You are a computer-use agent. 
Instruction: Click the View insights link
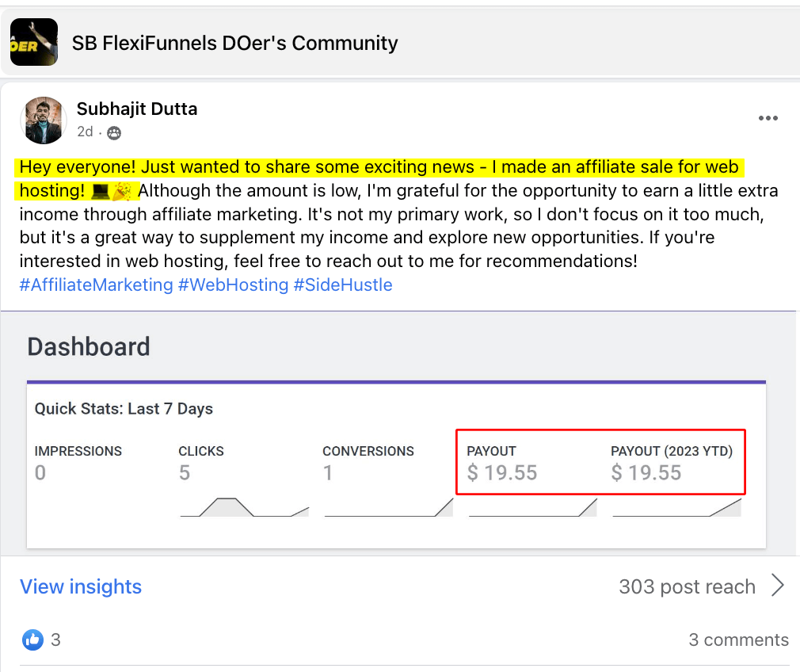click(81, 586)
